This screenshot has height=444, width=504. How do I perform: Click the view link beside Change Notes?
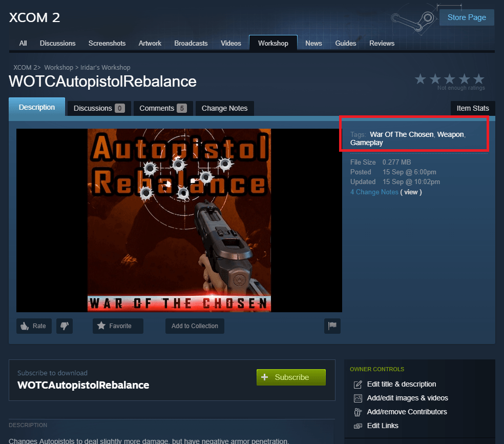(411, 192)
